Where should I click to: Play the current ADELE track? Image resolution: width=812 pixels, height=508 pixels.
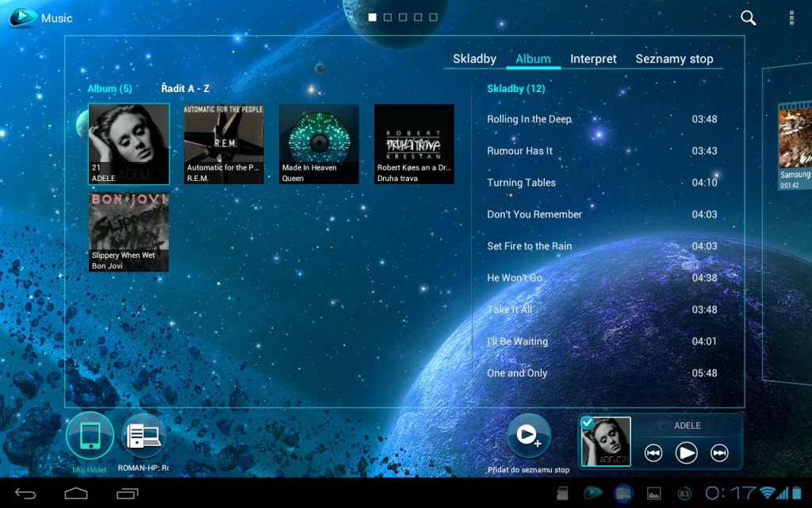point(686,453)
